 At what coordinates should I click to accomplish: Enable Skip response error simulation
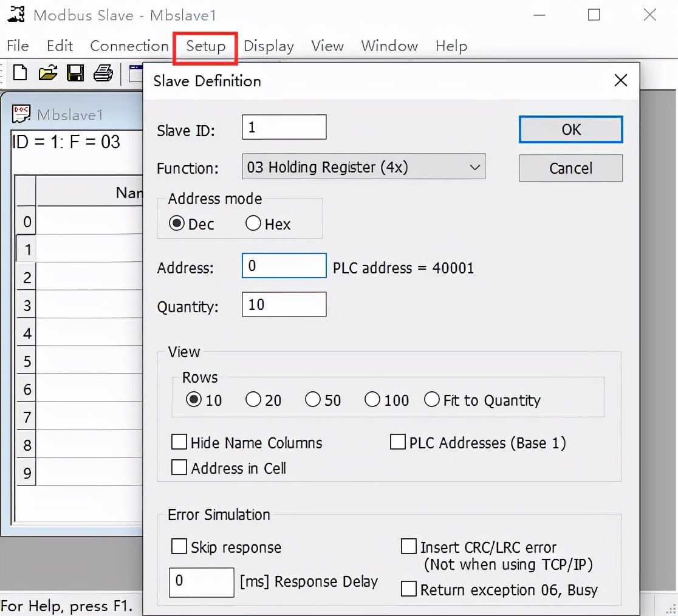(179, 547)
